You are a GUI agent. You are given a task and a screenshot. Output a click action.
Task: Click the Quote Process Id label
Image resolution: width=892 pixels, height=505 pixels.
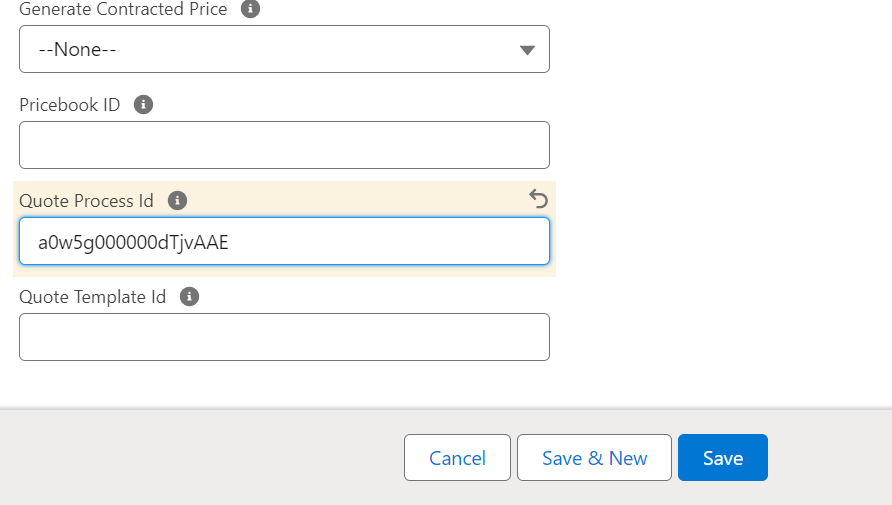tap(86, 201)
